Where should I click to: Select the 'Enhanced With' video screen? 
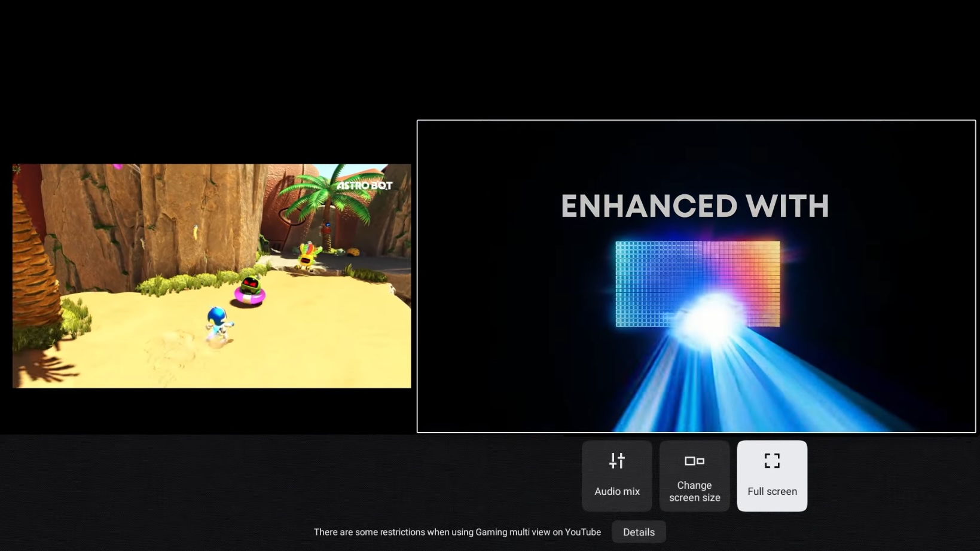tap(696, 276)
